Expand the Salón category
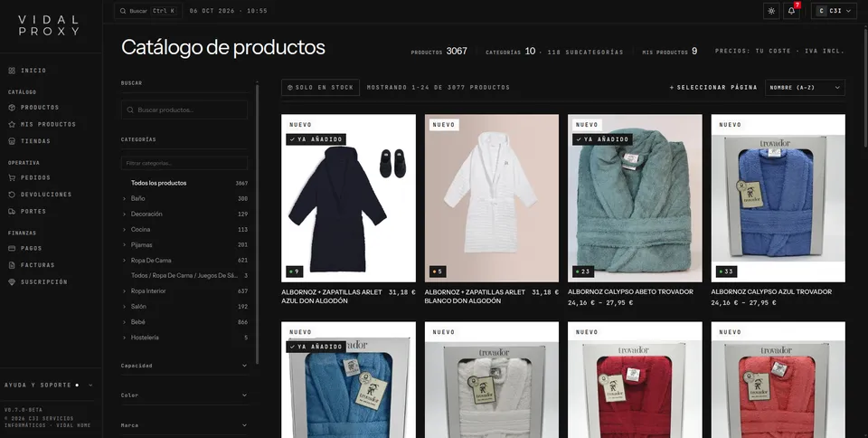 pos(124,306)
